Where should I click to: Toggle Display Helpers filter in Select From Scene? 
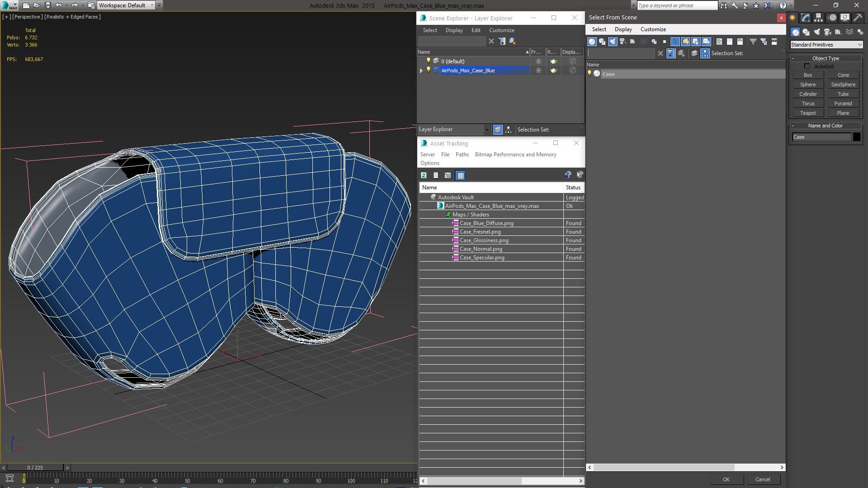coord(633,42)
